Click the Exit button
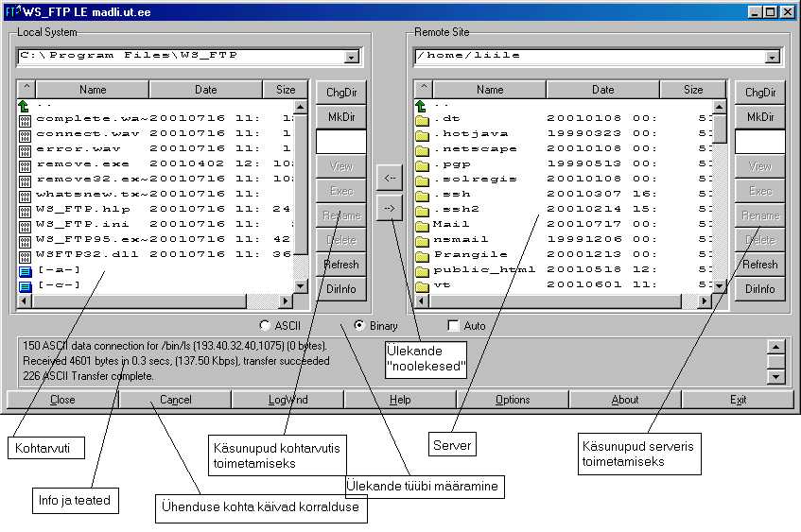801x532 pixels. pos(738,400)
